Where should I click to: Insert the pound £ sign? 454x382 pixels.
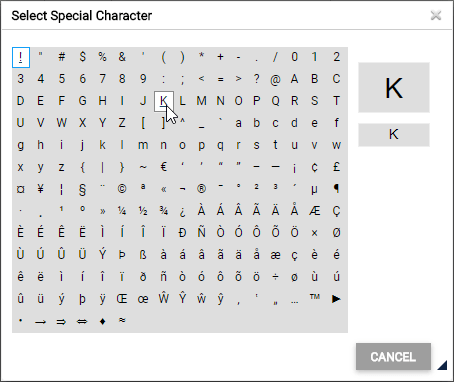click(x=336, y=167)
